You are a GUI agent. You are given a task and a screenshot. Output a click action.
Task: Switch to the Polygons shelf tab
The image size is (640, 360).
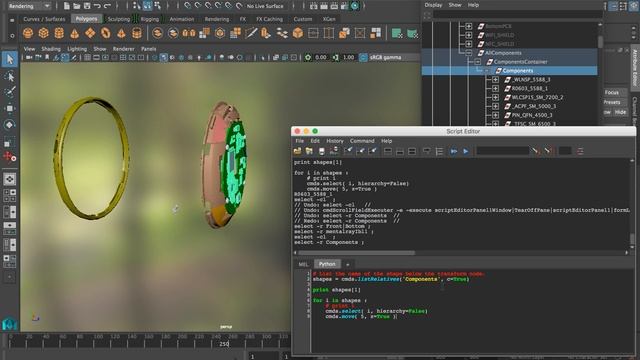click(87, 19)
